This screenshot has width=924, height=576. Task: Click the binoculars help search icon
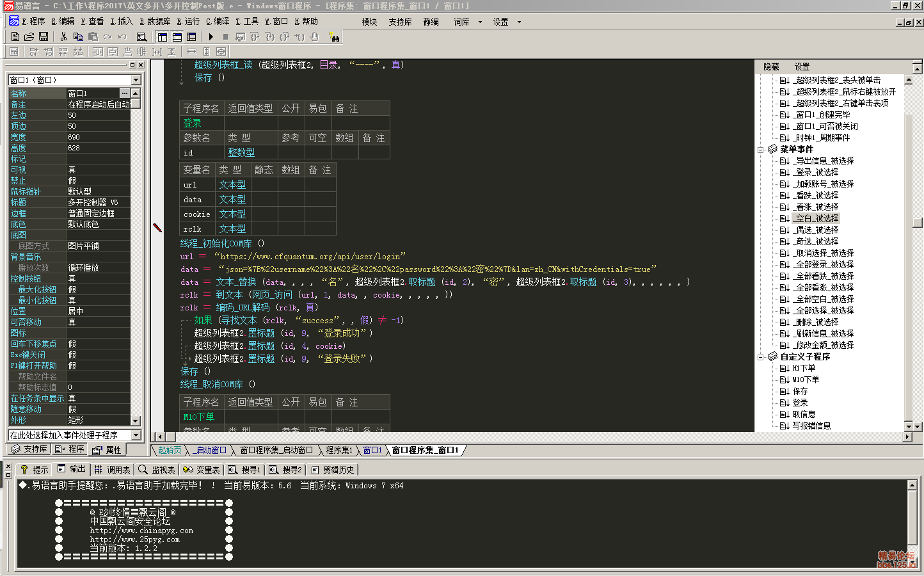pyautogui.click(x=334, y=37)
